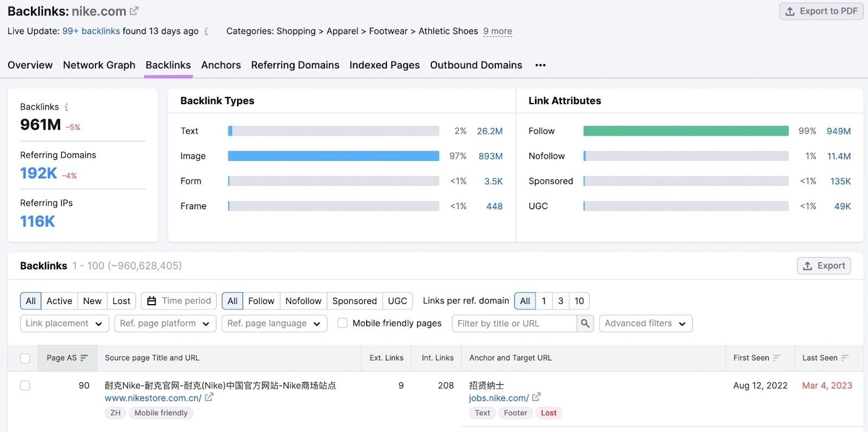Click external link icon next to nike.com title
The height and width of the screenshot is (432, 868).
134,11
